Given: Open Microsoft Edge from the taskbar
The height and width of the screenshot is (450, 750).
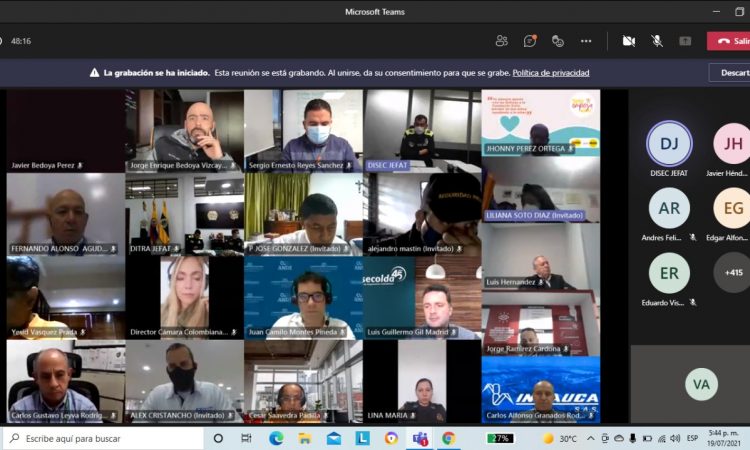Looking at the screenshot, I should click(x=276, y=438).
